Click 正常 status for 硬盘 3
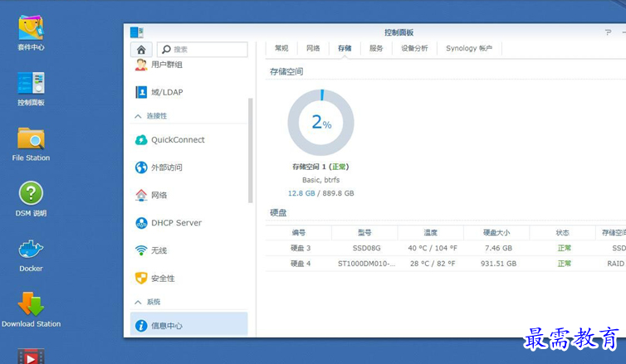626x364 pixels. (564, 248)
